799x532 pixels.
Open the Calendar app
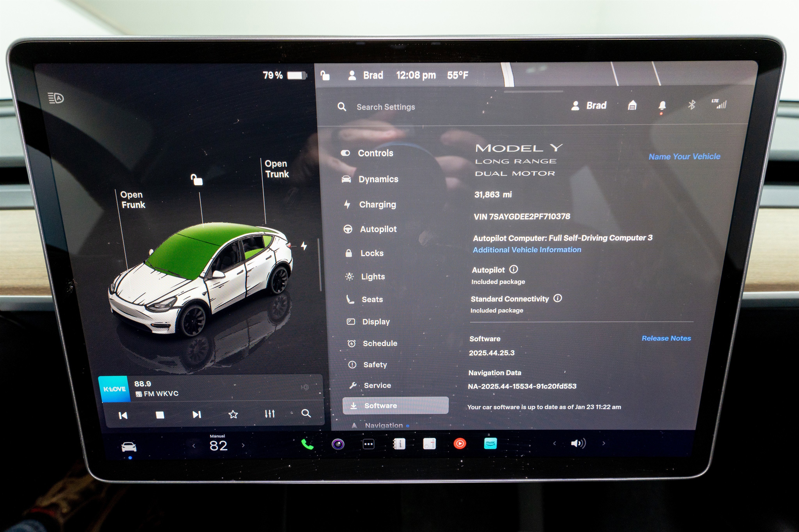pyautogui.click(x=400, y=444)
